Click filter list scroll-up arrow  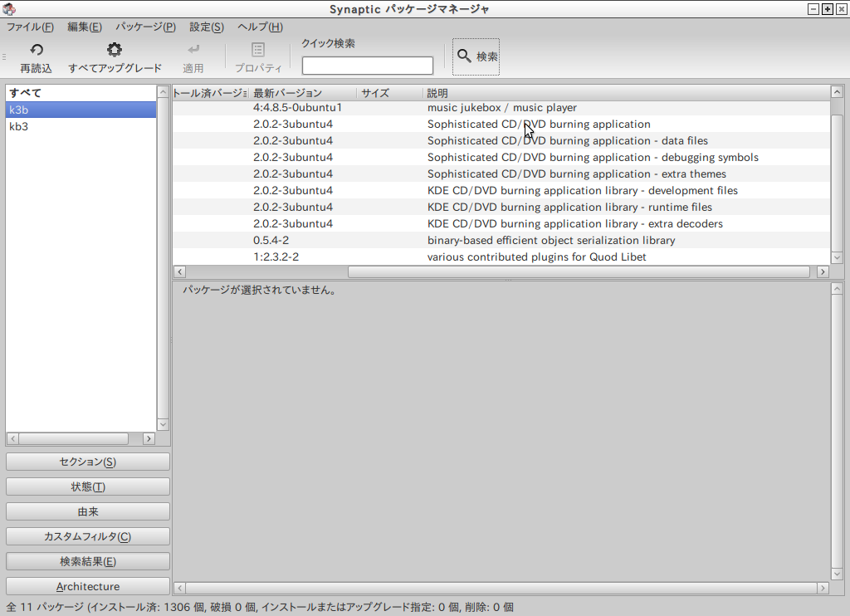click(x=163, y=92)
